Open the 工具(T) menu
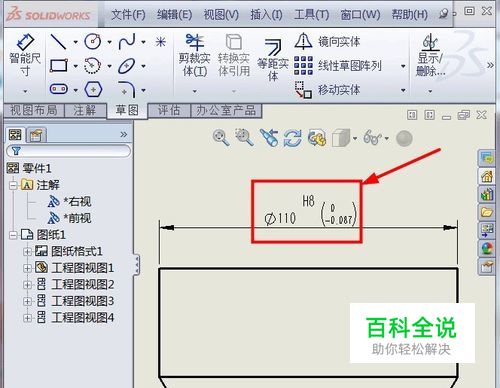 [x=311, y=15]
